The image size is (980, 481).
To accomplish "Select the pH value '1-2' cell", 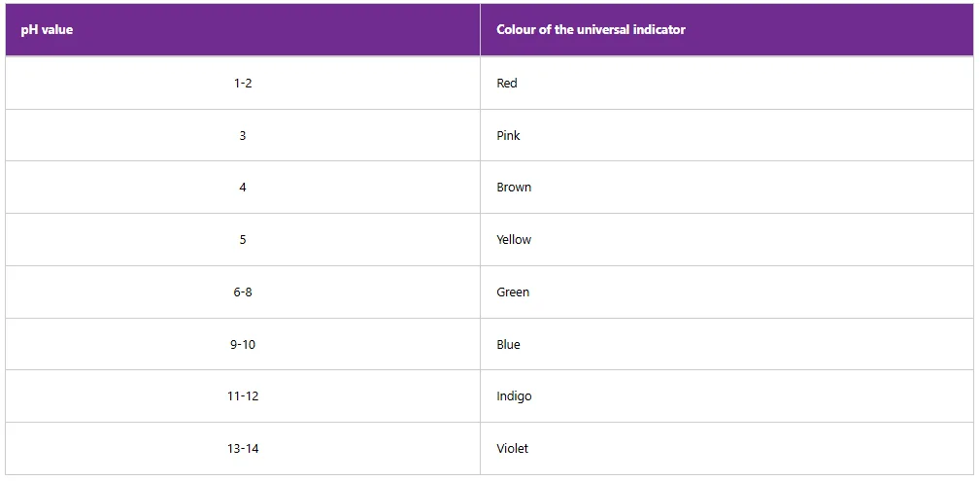I will [x=243, y=84].
